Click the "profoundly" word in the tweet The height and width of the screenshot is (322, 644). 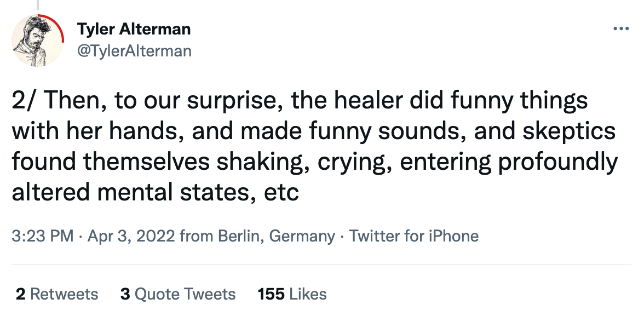point(558,162)
